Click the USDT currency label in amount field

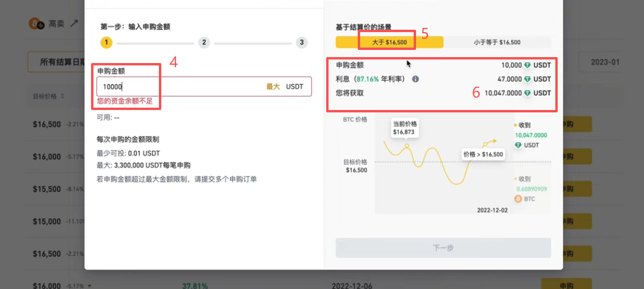295,87
